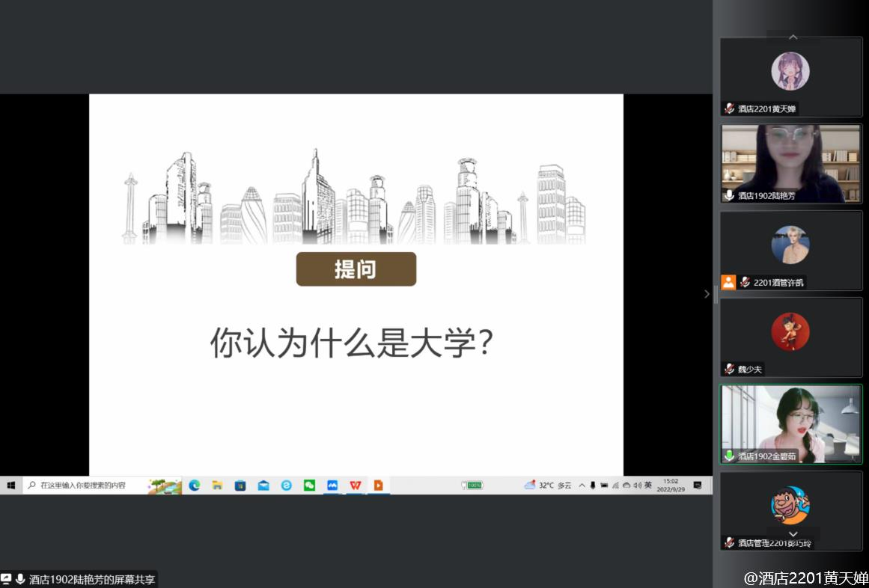
Task: Click the orange host badge beside 2201酒管许凯
Action: [728, 282]
